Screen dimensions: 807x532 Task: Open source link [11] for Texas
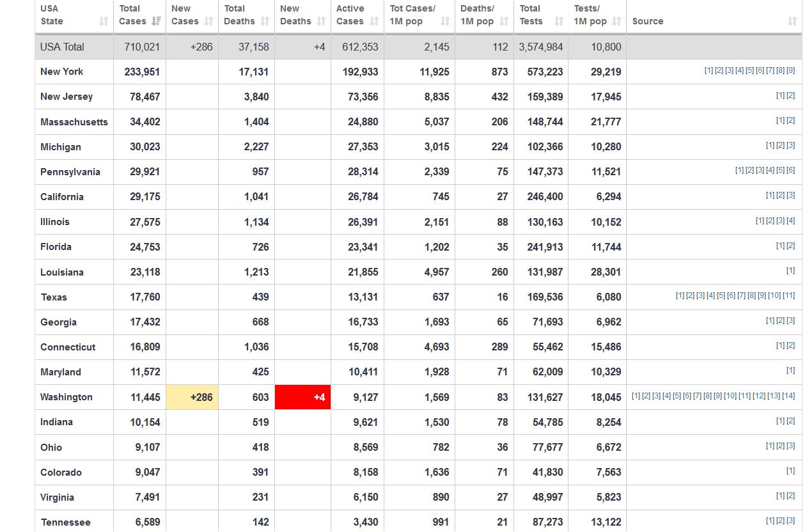[788, 295]
